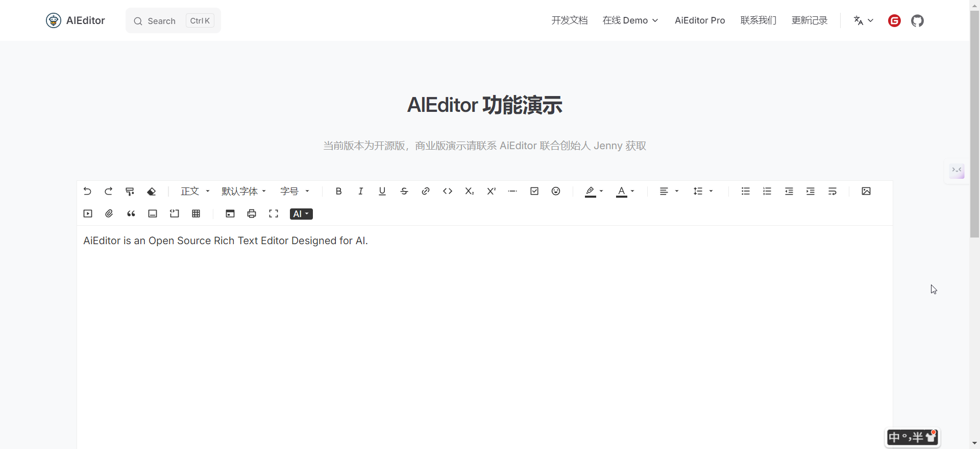Open the 默认字体 font family dropdown
Screen dimensions: 980x449
point(243,191)
